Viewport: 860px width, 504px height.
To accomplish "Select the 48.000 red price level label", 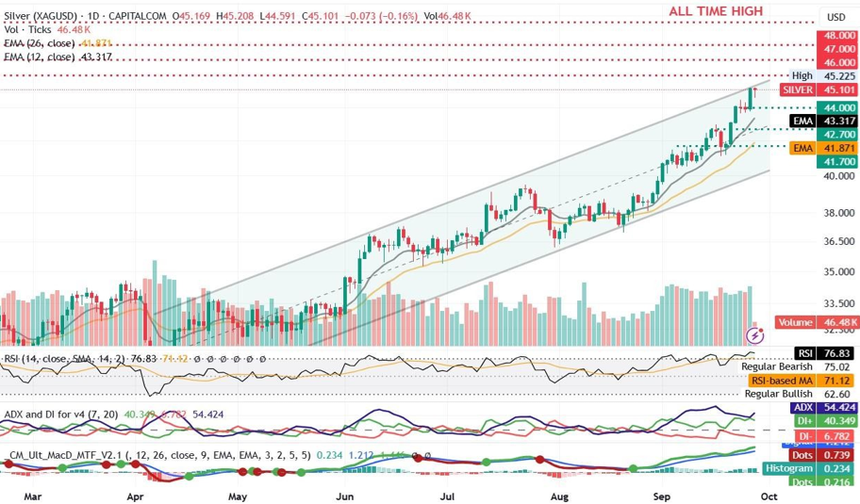I will click(x=838, y=34).
